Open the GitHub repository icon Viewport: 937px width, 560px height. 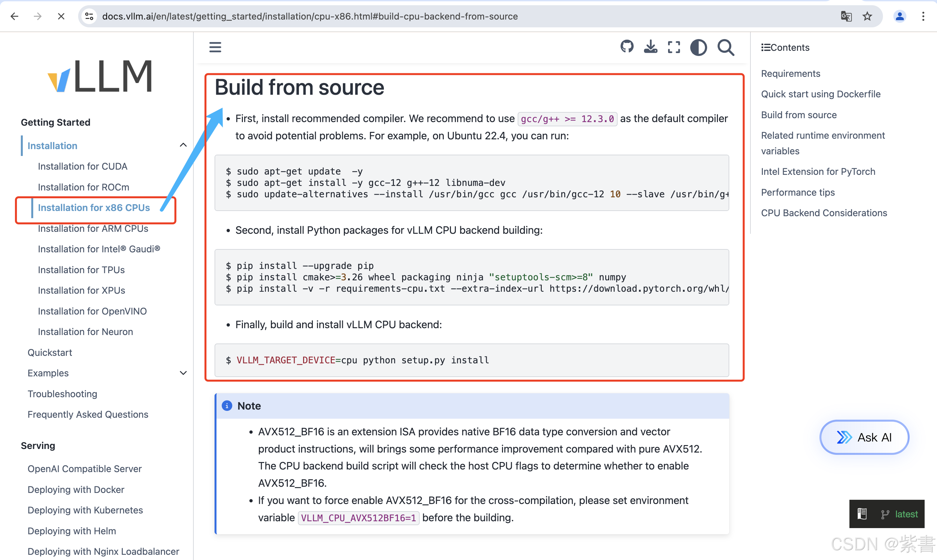[x=627, y=47]
